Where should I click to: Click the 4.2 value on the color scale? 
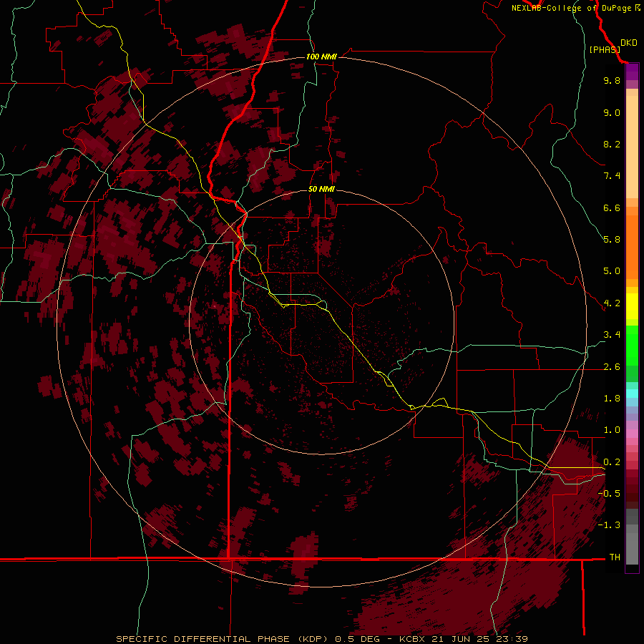pos(612,303)
